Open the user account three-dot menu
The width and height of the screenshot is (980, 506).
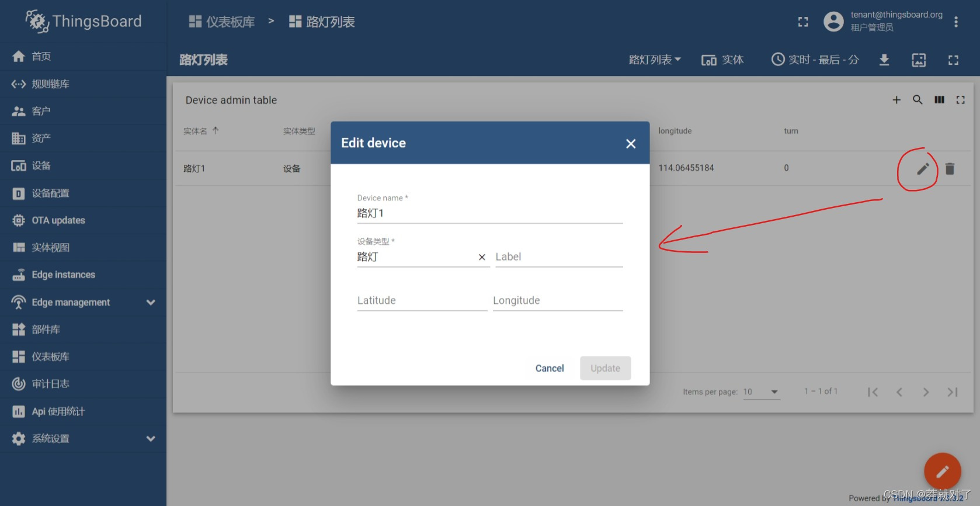tap(955, 22)
